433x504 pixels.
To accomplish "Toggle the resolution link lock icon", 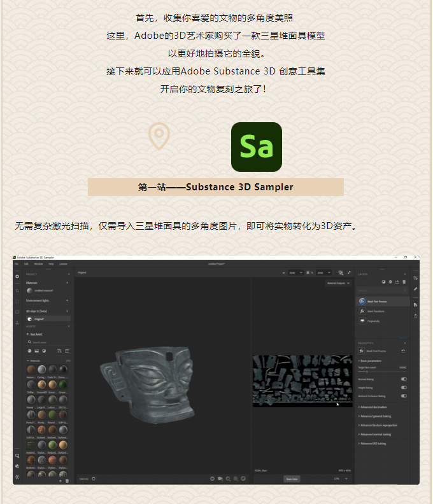I will coord(308,272).
